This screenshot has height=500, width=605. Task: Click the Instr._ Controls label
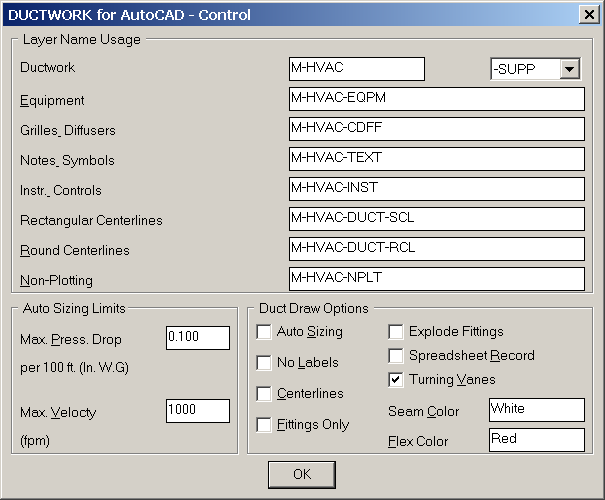tap(61, 191)
